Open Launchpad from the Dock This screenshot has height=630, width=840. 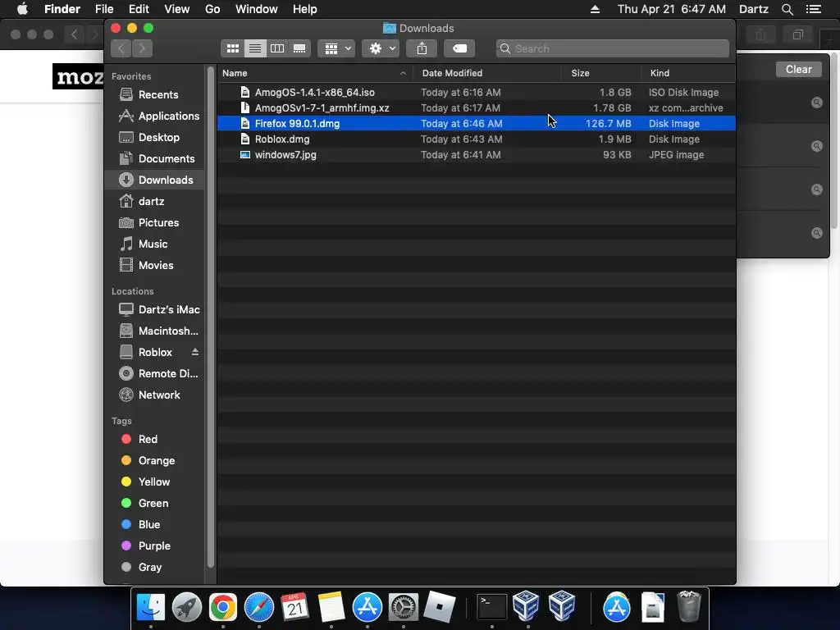187,607
